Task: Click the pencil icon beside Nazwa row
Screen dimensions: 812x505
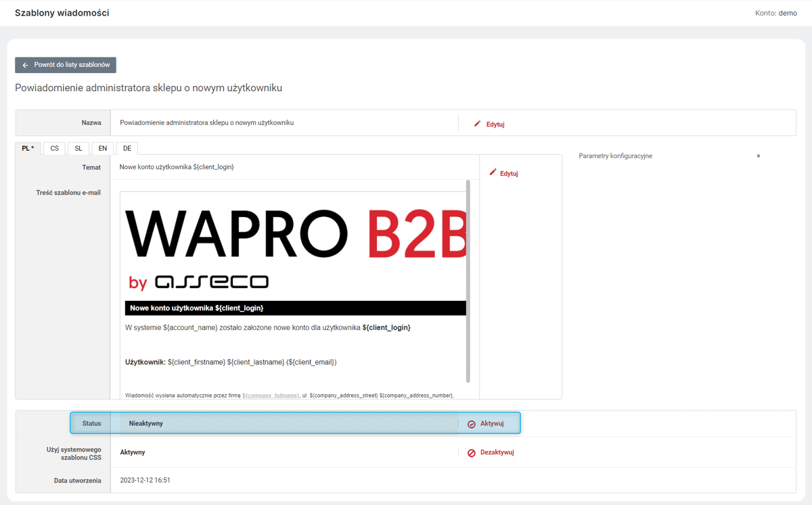Action: 478,124
